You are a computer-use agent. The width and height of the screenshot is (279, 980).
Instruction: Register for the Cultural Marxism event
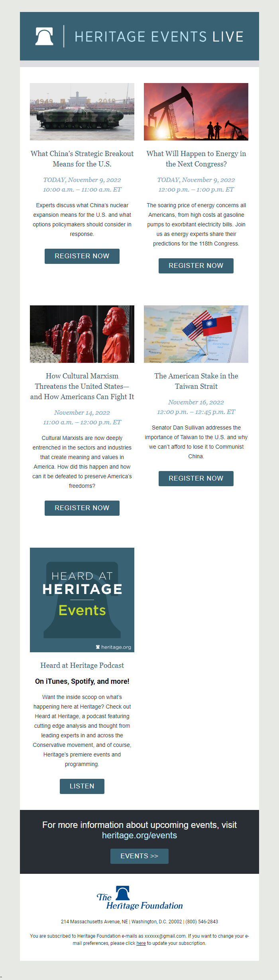pos(82,508)
